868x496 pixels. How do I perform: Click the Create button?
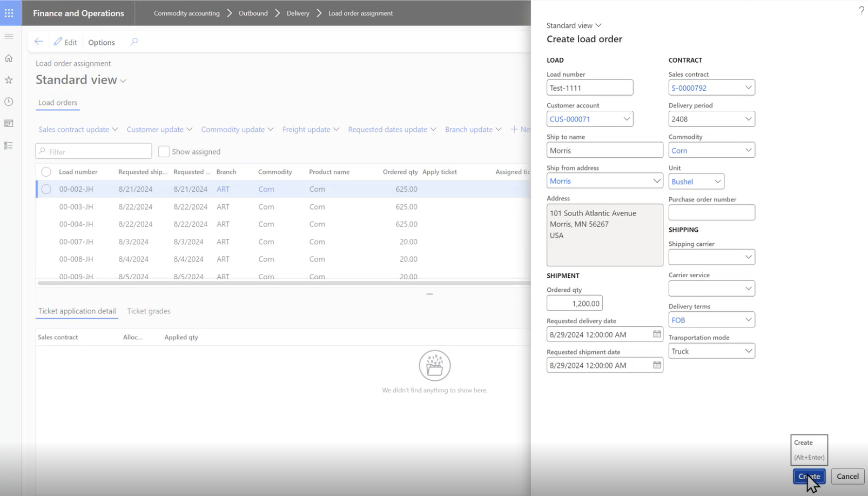point(809,476)
